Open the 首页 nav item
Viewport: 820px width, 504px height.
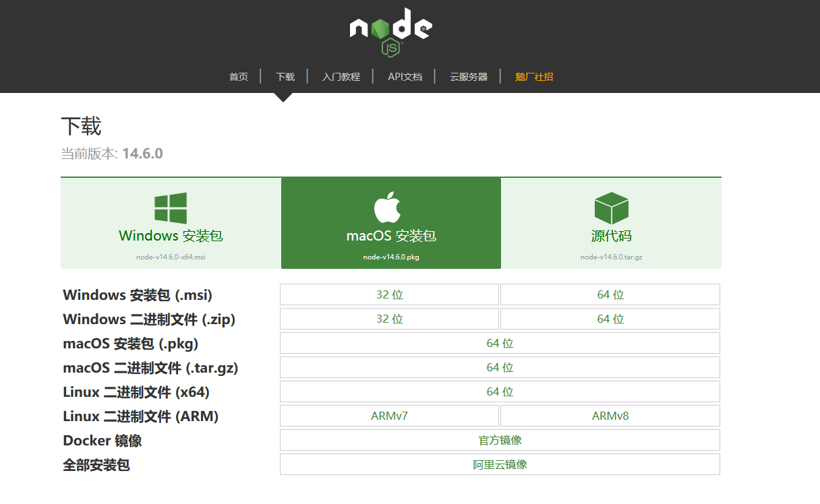(239, 77)
